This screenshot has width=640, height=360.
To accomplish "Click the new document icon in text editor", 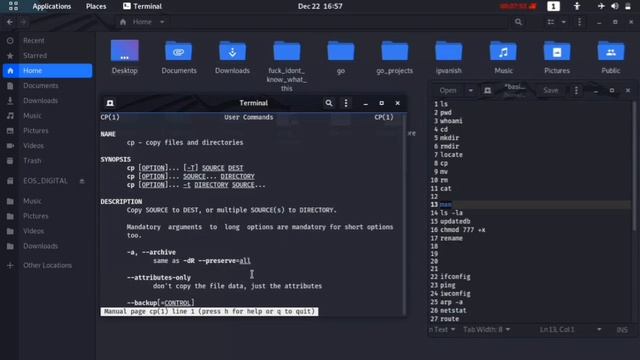I will (x=487, y=90).
